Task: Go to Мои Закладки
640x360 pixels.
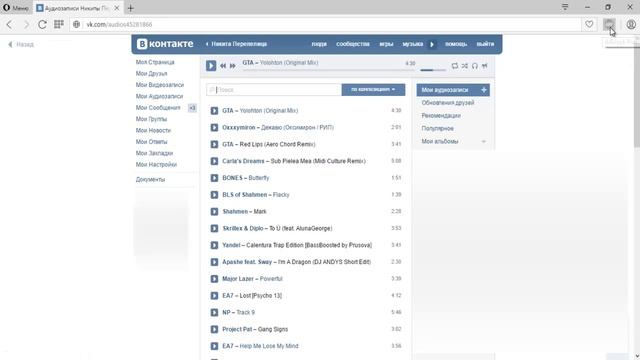Action: click(154, 153)
